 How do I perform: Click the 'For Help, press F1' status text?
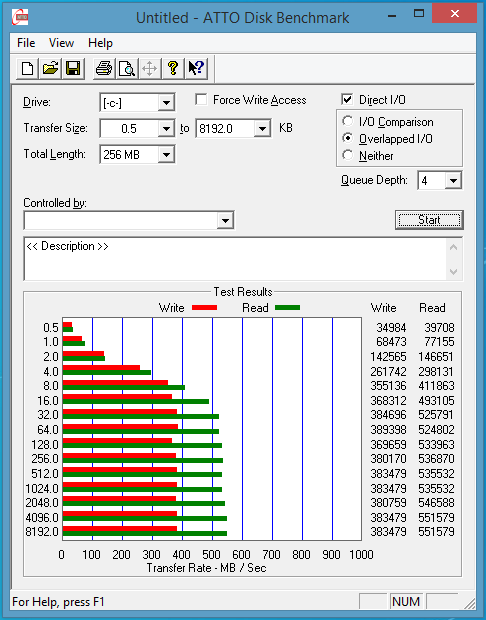point(58,602)
